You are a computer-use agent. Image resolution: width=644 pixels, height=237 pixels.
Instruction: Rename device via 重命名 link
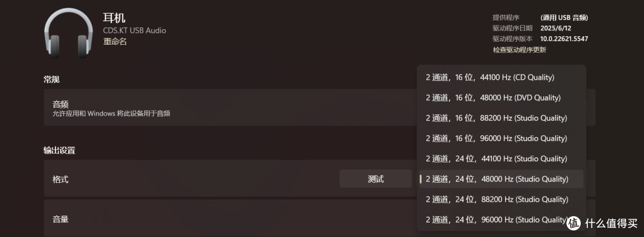click(x=114, y=42)
